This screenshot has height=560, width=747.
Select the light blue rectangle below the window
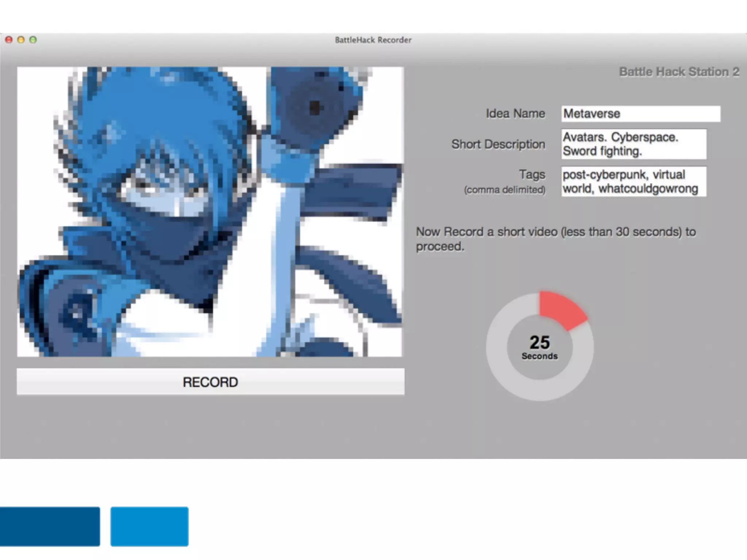coord(150,526)
